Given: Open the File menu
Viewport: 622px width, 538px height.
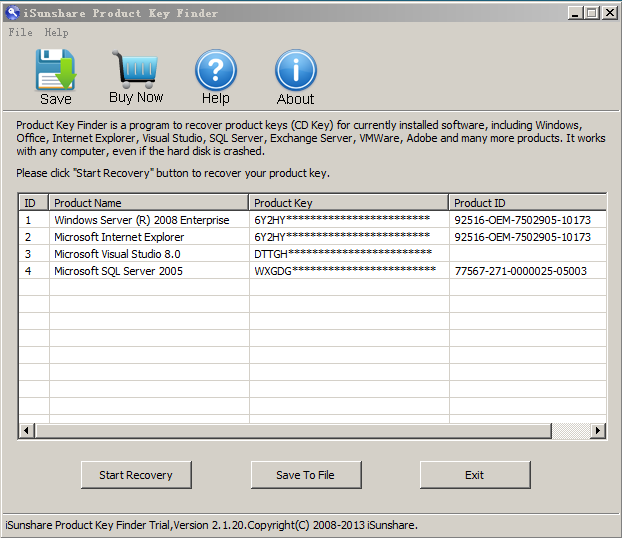Looking at the screenshot, I should tap(21, 32).
